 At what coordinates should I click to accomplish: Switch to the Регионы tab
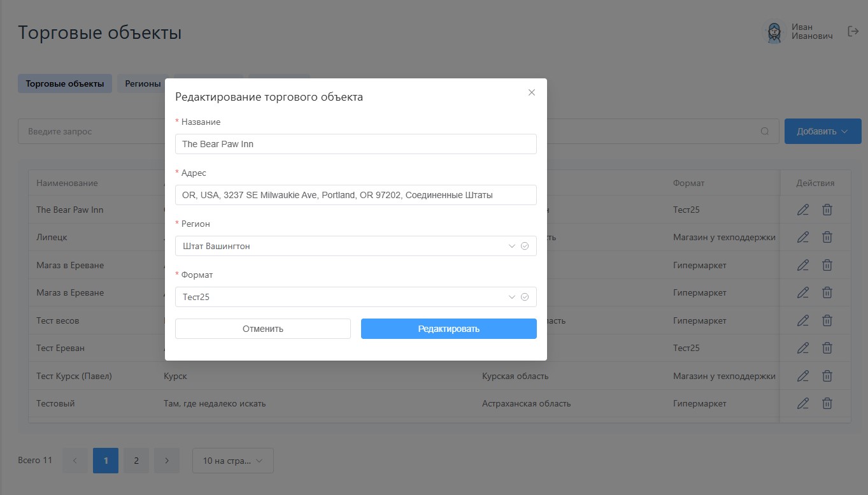pyautogui.click(x=143, y=83)
